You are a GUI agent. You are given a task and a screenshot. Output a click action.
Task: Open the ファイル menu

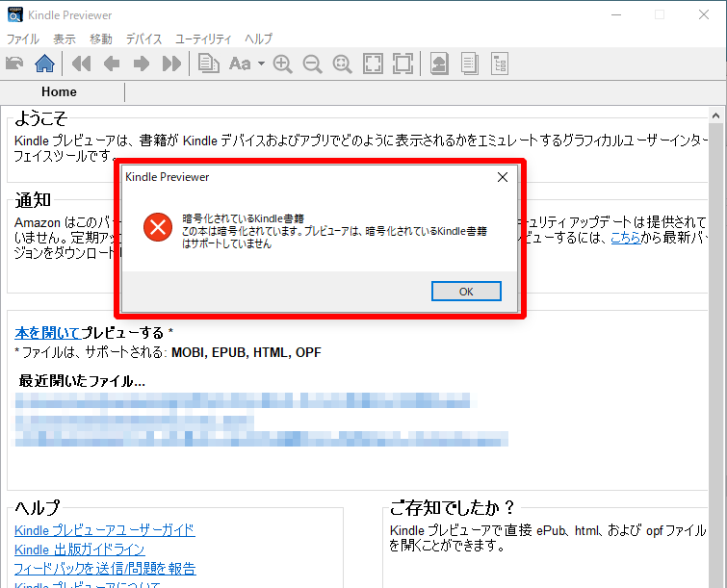[23, 38]
